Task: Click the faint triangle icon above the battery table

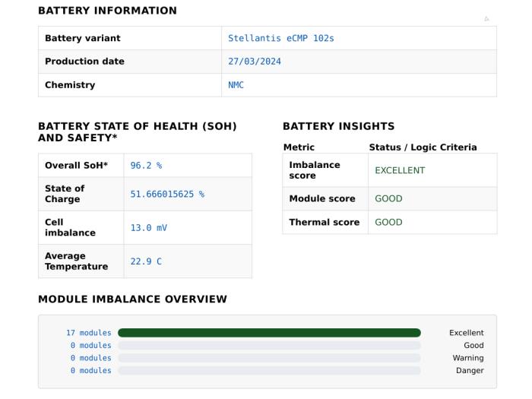Action: (x=486, y=19)
